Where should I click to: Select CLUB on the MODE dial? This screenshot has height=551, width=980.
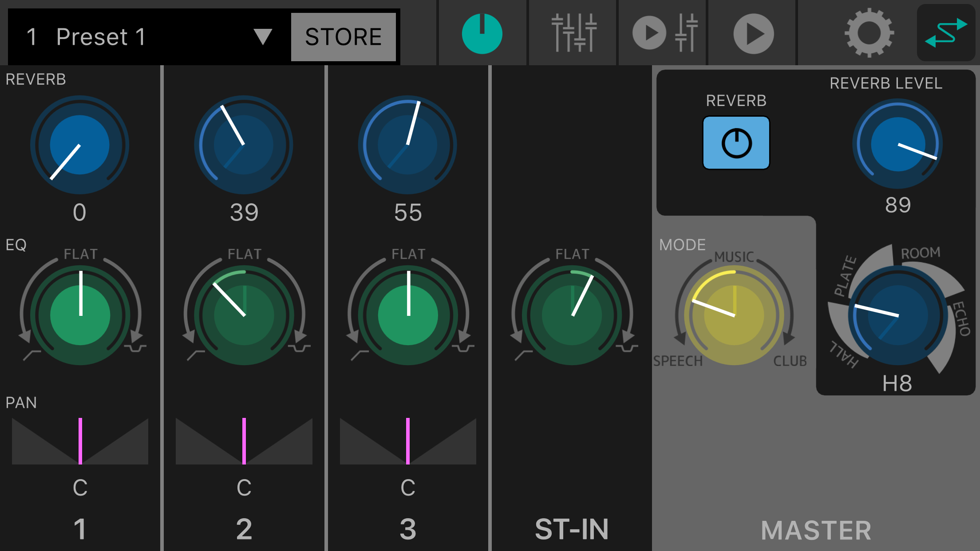790,361
